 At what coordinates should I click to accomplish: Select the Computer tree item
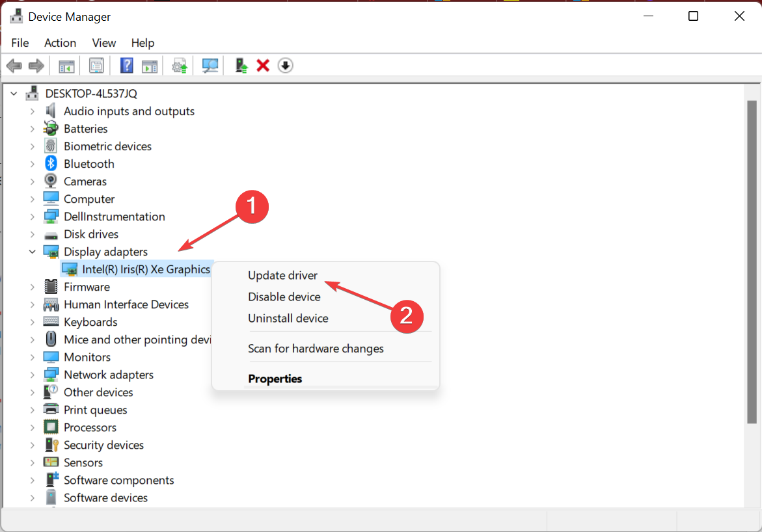coord(89,199)
